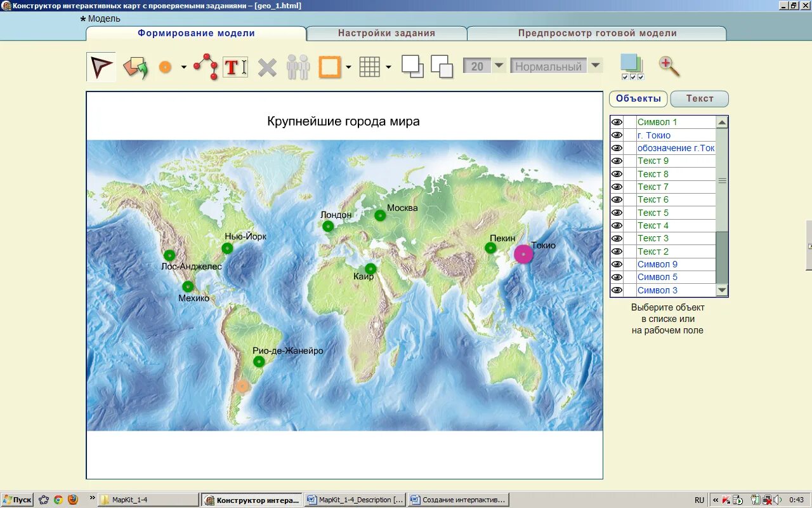Image resolution: width=812 pixels, height=508 pixels.
Task: Expand hidden tray icons chevron
Action: (x=716, y=500)
